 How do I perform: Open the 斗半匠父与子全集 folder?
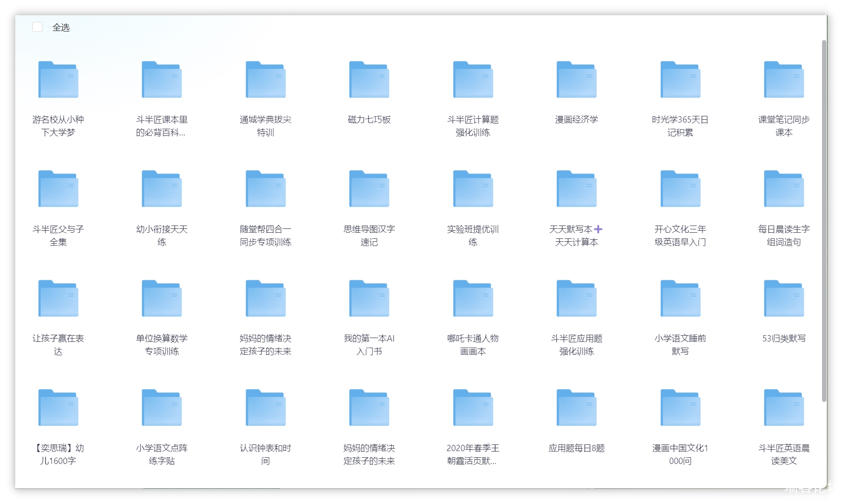click(58, 189)
